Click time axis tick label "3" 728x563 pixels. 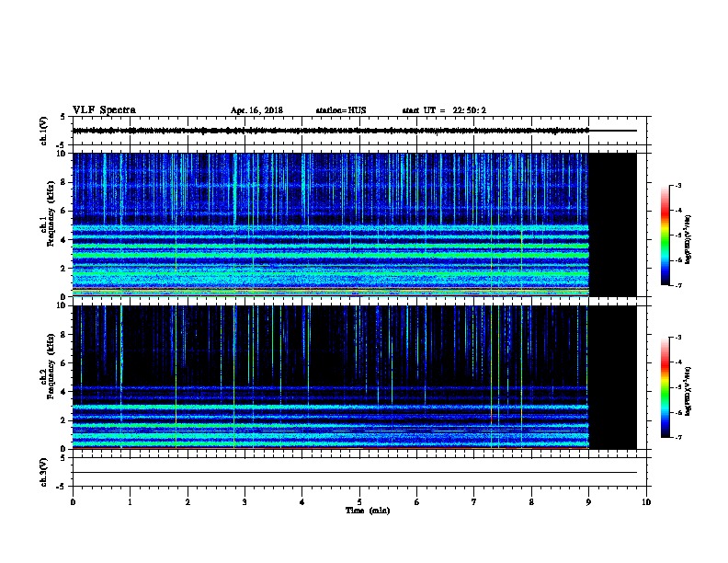coord(245,502)
